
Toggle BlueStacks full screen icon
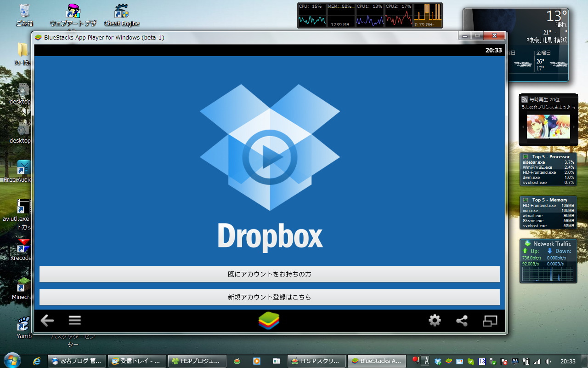(x=490, y=321)
